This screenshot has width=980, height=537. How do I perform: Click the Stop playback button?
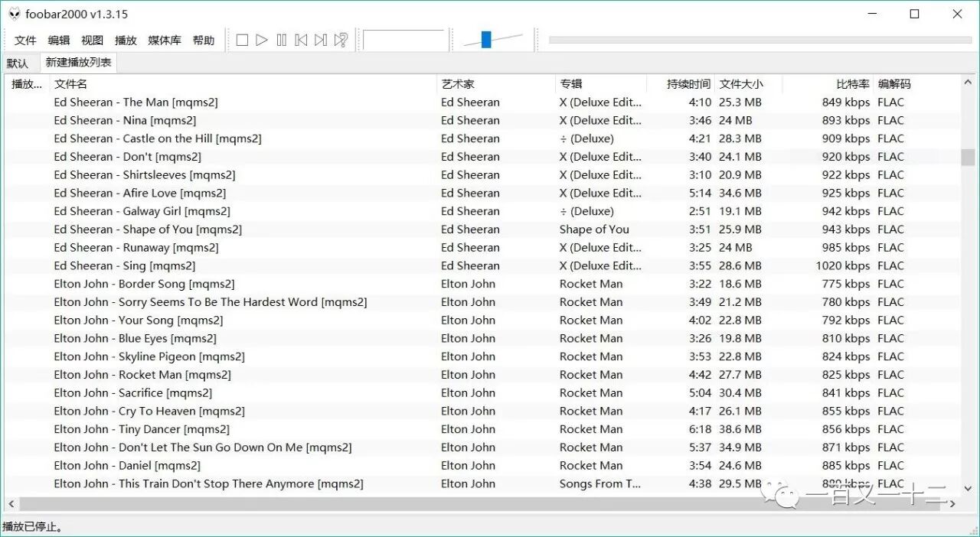(x=242, y=40)
